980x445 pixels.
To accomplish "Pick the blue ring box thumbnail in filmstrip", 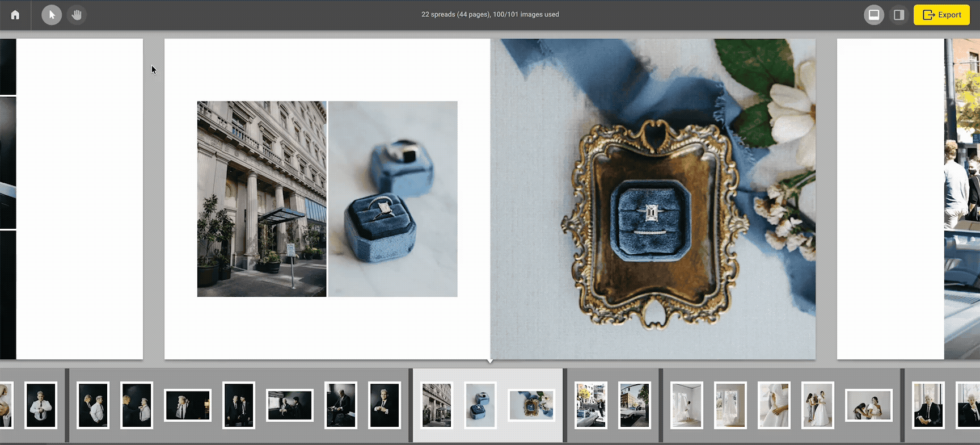I will 480,405.
